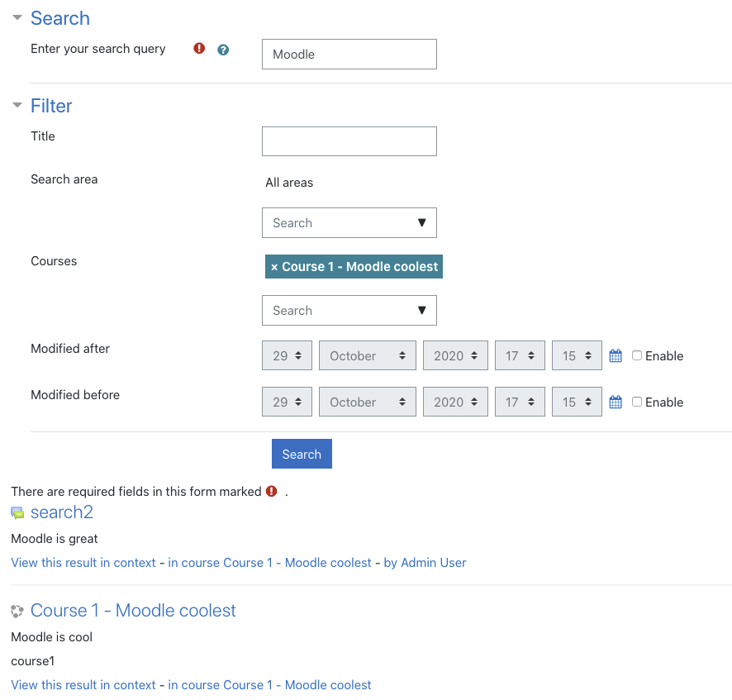Open the search2 result title link
Image resolution: width=732 pixels, height=700 pixels.
coord(62,512)
